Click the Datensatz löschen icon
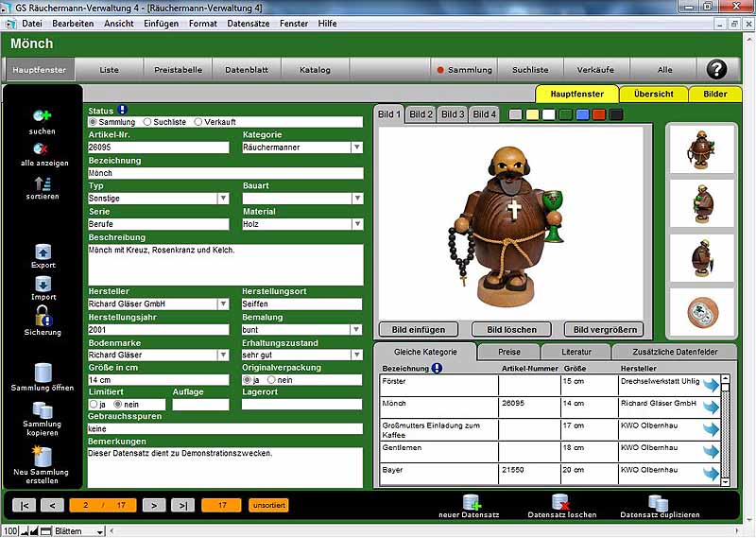The image size is (756, 538). [x=561, y=501]
